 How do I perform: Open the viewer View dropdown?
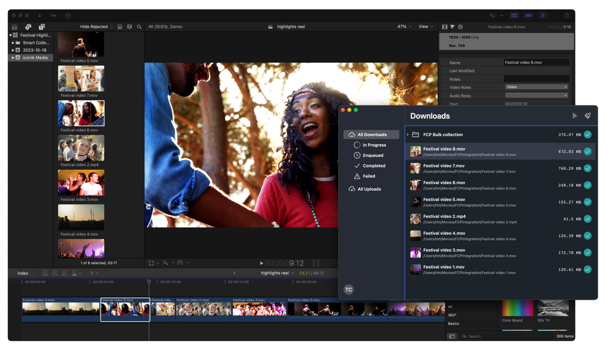(x=426, y=27)
